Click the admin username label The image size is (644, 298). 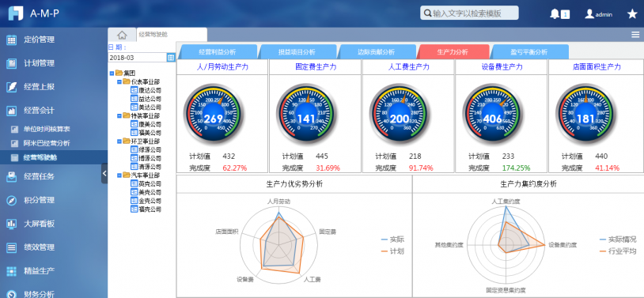point(604,14)
